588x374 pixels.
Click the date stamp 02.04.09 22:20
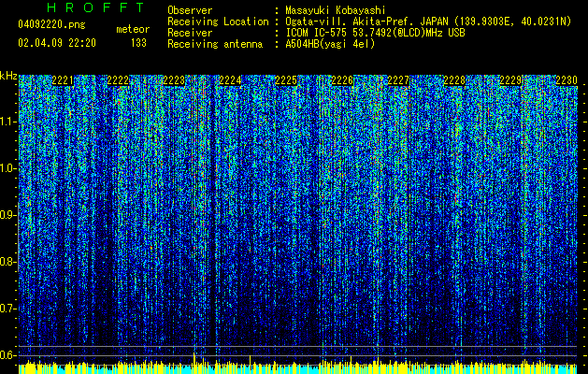point(57,43)
